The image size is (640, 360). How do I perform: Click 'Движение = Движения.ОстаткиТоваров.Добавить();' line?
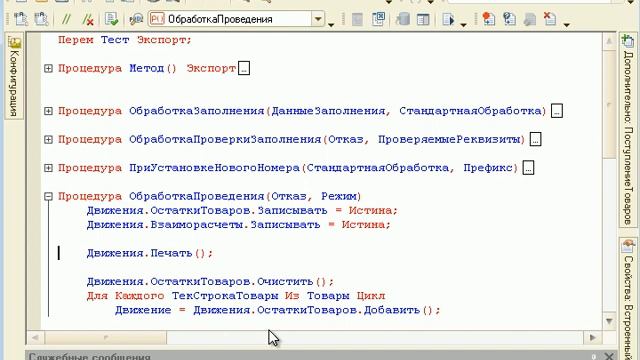point(278,310)
